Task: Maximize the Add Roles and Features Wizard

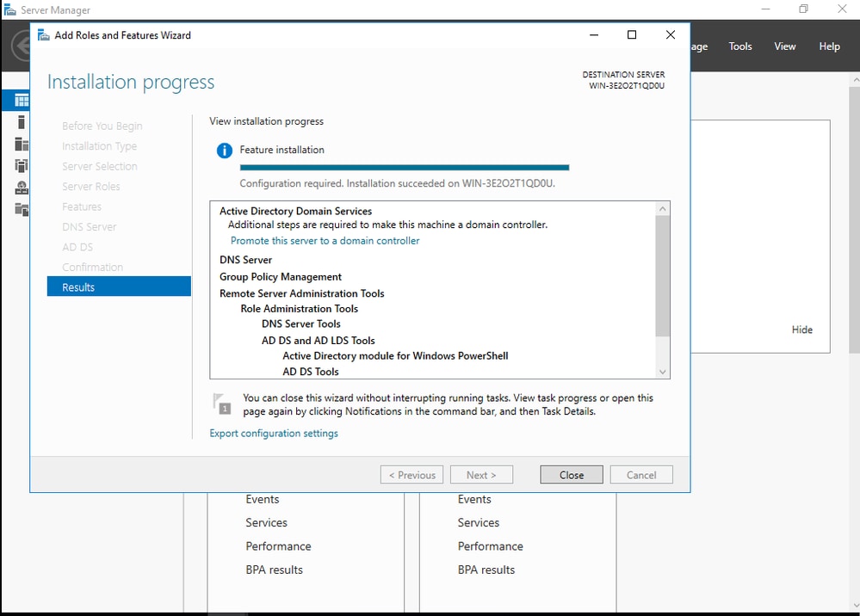Action: (632, 35)
